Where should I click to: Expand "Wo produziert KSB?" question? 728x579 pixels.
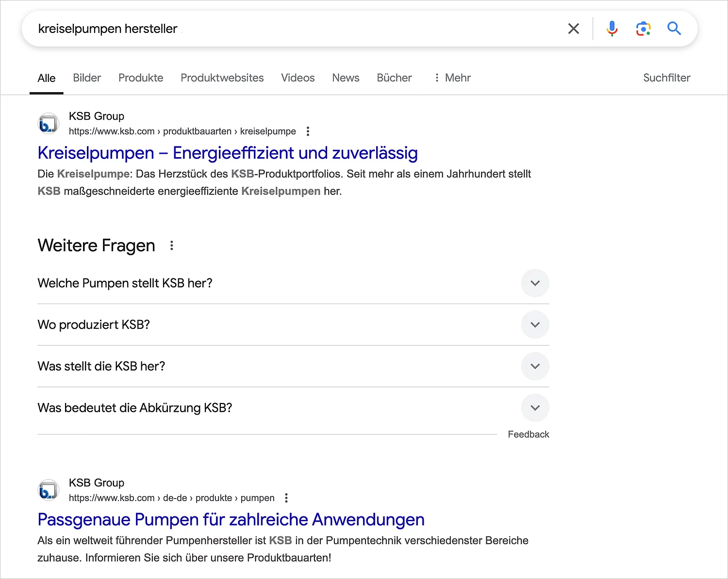pyautogui.click(x=535, y=325)
